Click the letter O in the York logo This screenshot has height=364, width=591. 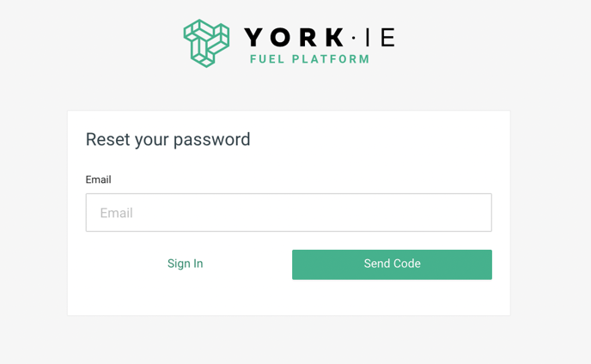pyautogui.click(x=281, y=37)
